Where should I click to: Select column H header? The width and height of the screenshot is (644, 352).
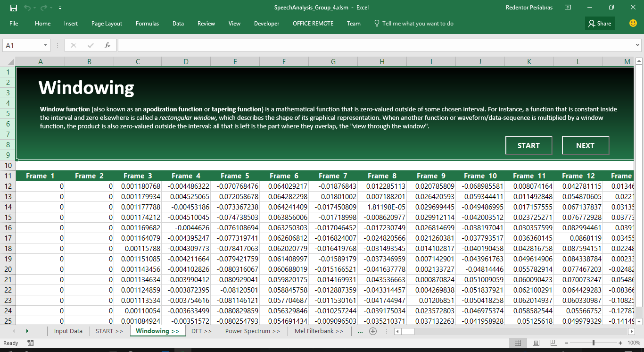coord(382,62)
